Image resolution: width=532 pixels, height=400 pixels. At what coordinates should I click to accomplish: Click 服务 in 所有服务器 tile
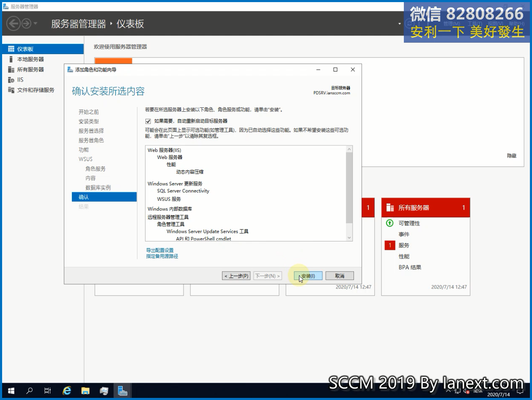(404, 245)
